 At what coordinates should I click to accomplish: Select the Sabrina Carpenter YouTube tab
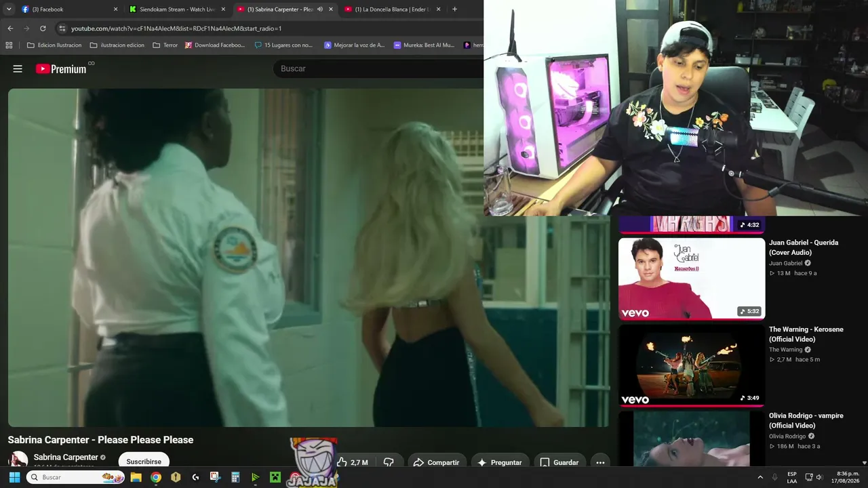click(x=285, y=9)
